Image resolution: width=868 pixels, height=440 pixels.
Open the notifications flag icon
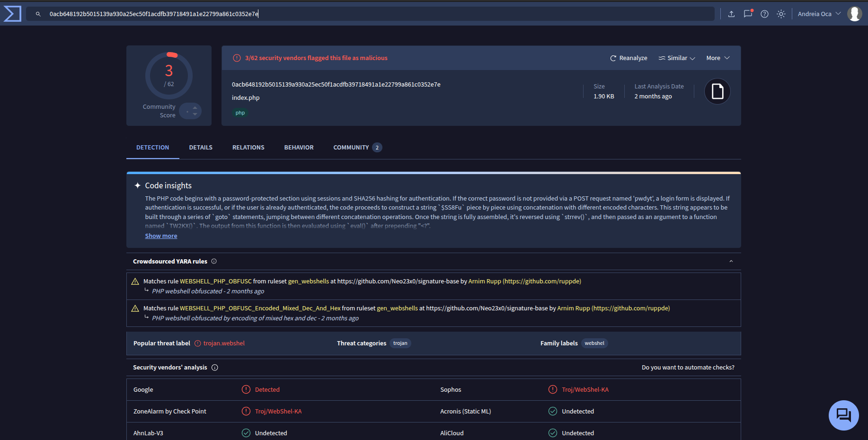(748, 14)
